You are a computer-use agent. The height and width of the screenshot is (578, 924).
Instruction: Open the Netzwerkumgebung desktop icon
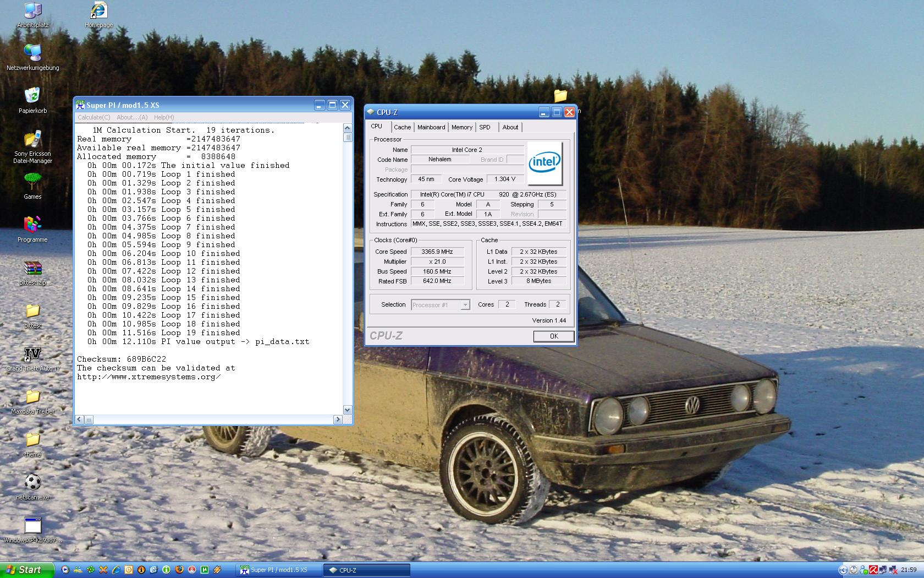[32, 53]
